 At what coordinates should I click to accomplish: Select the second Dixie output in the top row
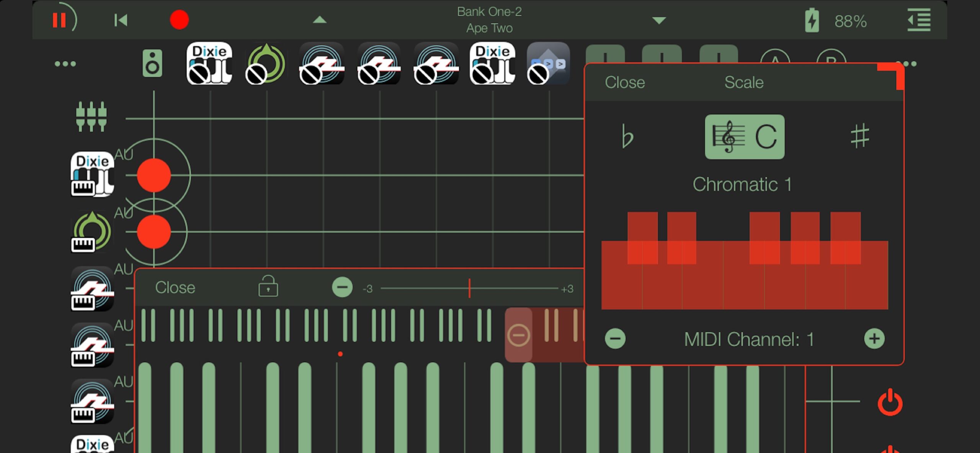(492, 63)
